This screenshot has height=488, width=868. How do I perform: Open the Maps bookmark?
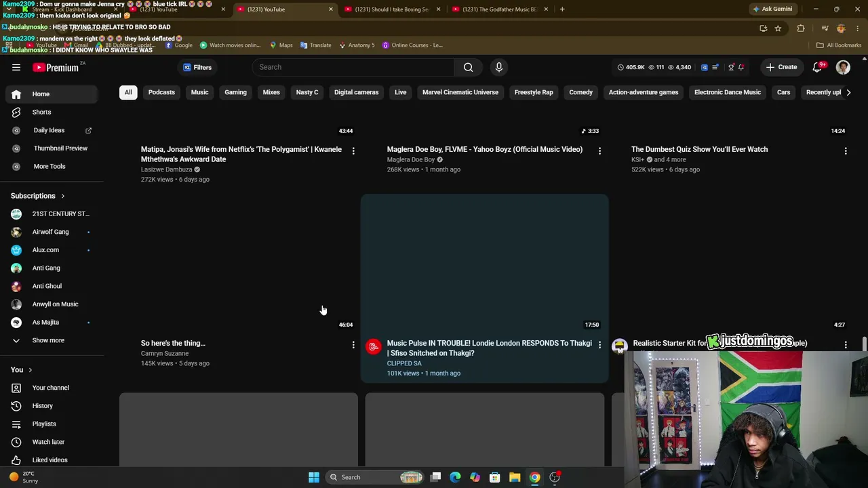coord(281,45)
